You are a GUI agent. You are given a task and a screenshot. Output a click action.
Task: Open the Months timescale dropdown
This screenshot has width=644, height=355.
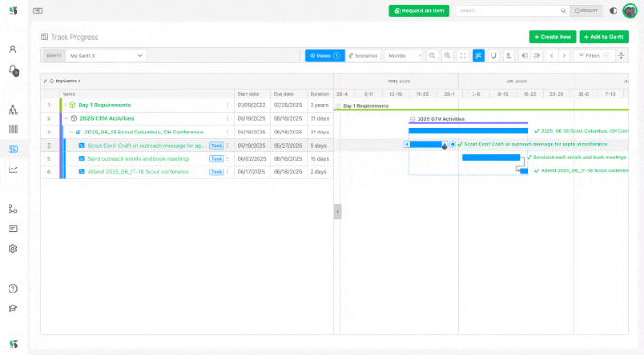[404, 56]
